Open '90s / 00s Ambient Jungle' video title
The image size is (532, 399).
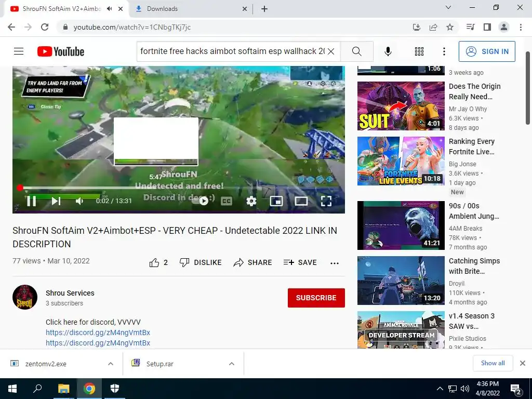(x=474, y=211)
